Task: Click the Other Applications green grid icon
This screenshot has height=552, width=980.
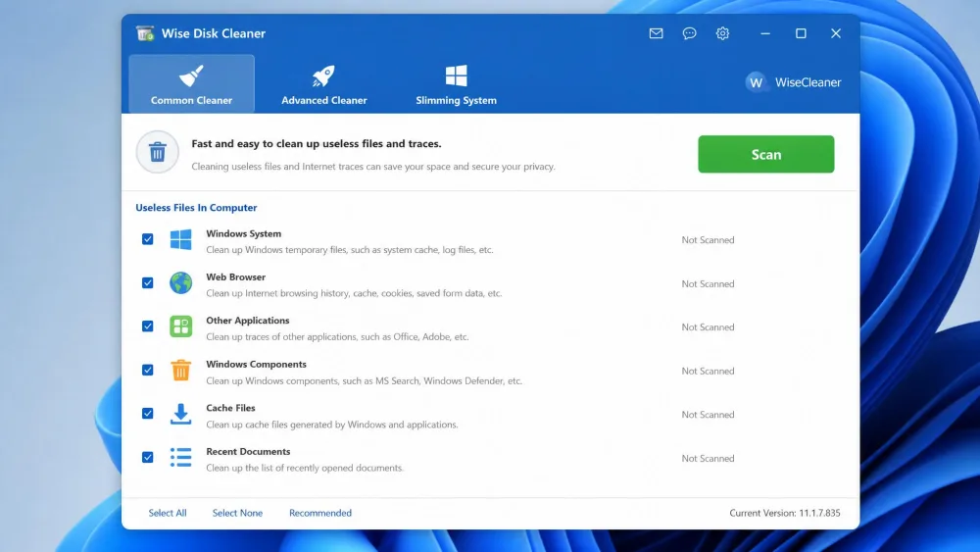Action: coord(180,326)
